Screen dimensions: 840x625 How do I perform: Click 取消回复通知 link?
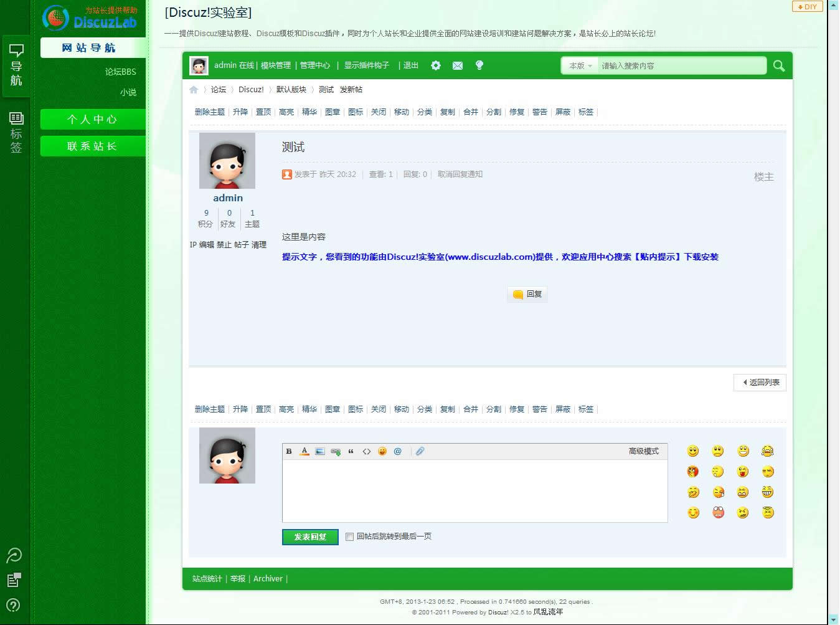click(x=460, y=174)
